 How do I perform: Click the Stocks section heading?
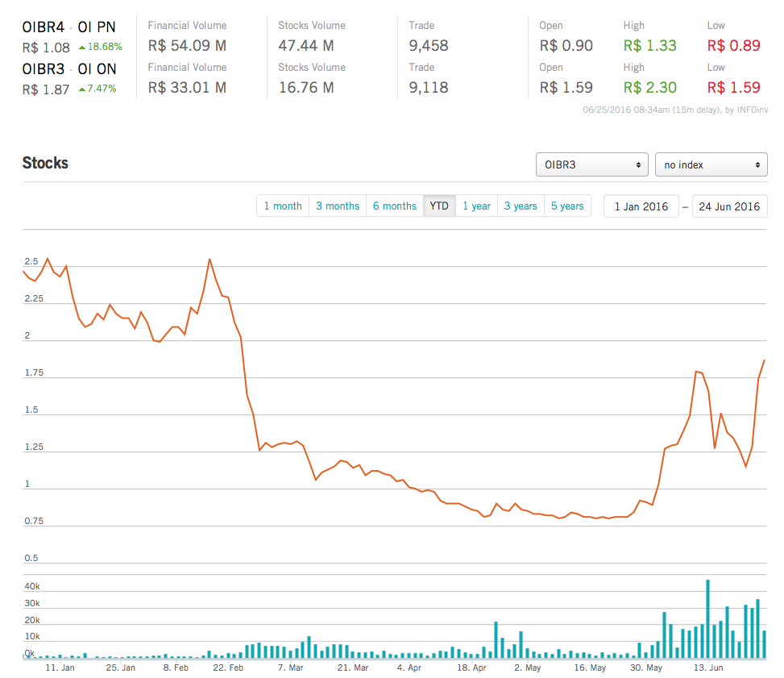tap(45, 163)
